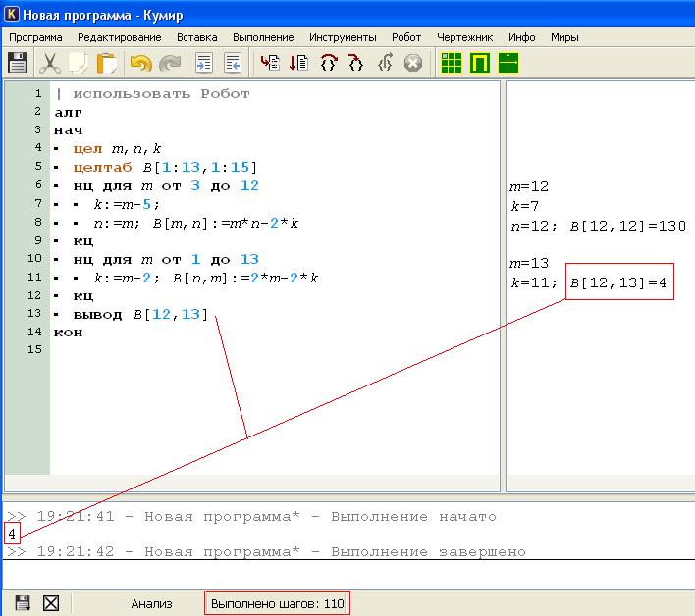This screenshot has height=616, width=695.
Task: Open the Чертежник menu
Action: [x=464, y=37]
